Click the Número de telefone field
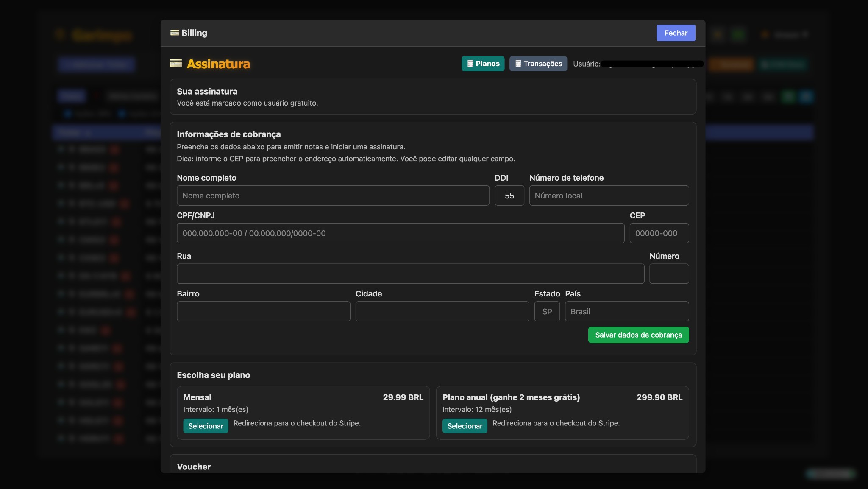 [x=609, y=196]
